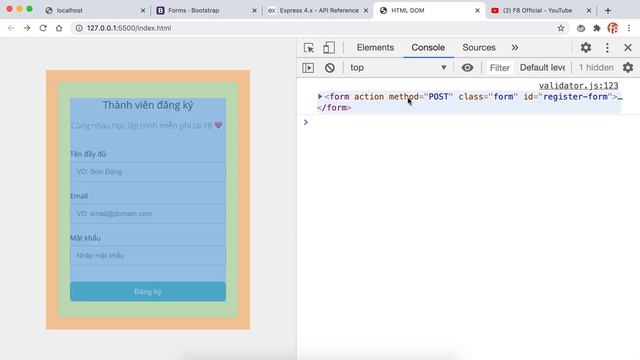
Task: Go forward with the browser forward arrow
Action: [27, 28]
